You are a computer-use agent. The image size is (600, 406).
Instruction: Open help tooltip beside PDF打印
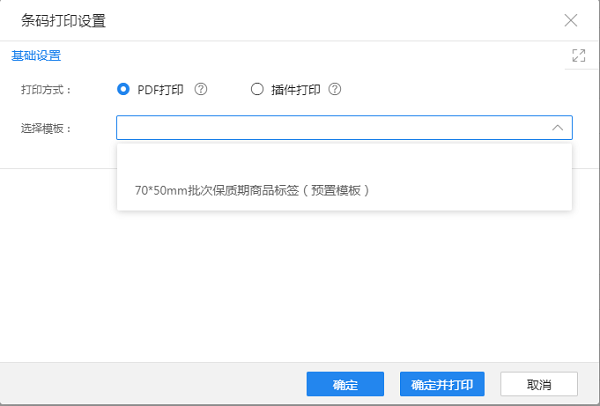point(201,89)
